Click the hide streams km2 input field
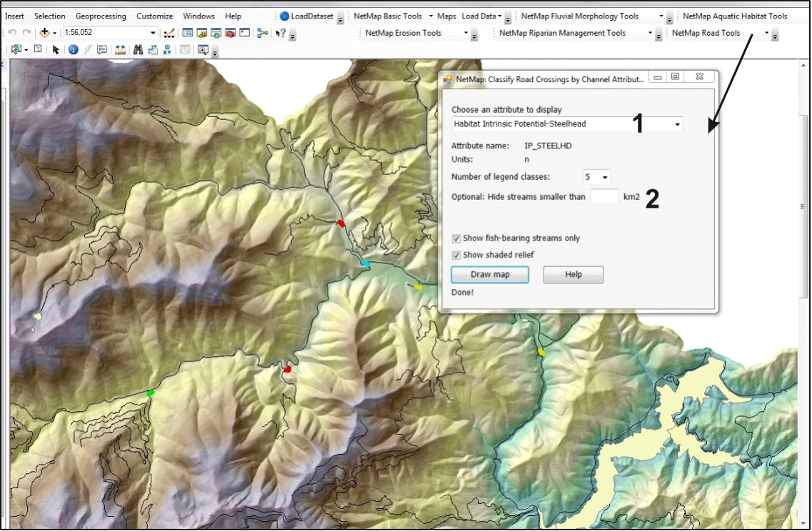 pyautogui.click(x=604, y=197)
